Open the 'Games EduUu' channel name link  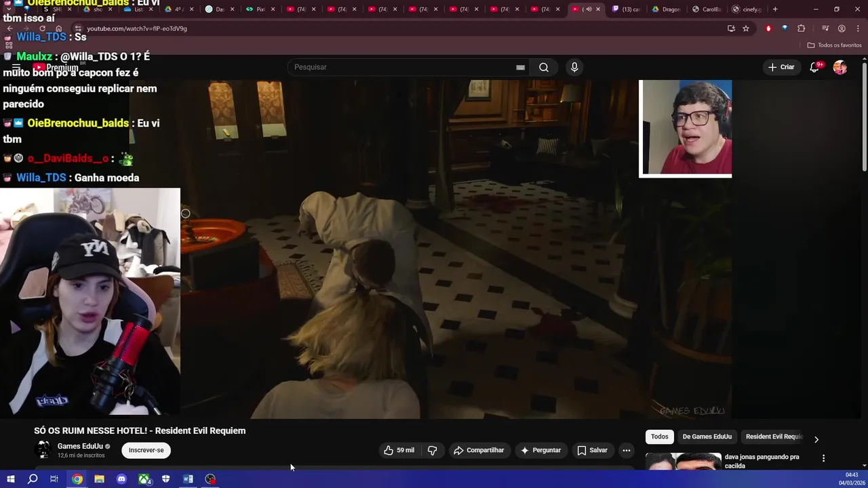click(80, 446)
